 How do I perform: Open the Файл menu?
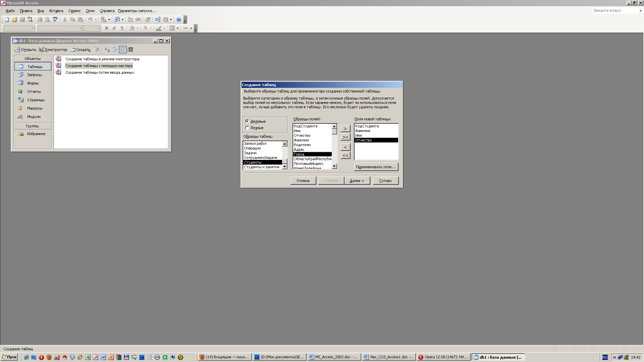coord(10,11)
